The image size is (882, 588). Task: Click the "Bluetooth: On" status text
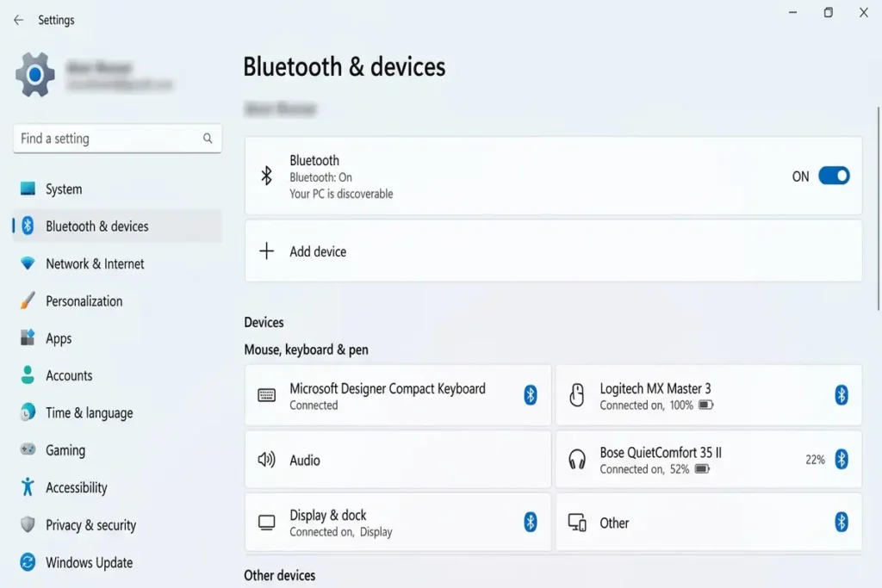(x=320, y=177)
